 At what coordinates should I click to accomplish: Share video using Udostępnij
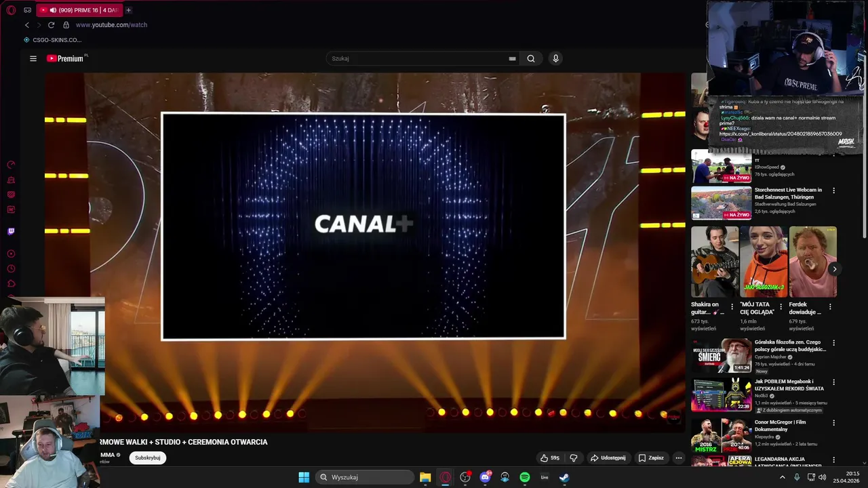(x=608, y=457)
